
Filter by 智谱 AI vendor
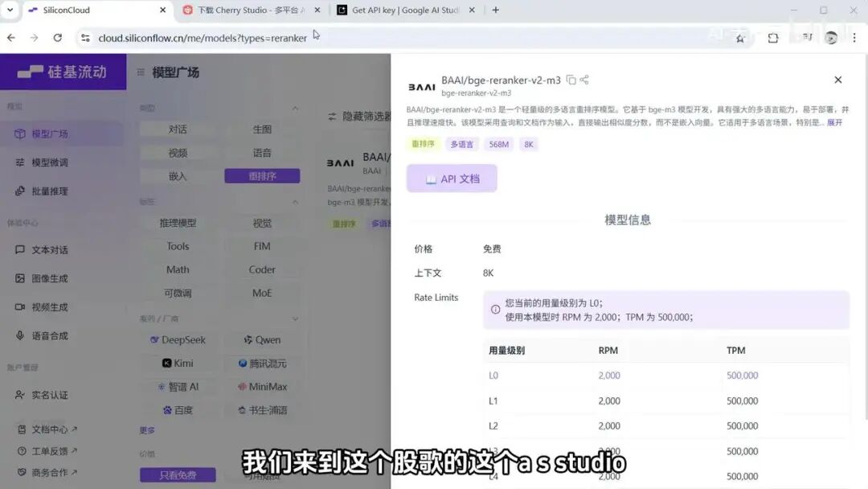pyautogui.click(x=178, y=387)
